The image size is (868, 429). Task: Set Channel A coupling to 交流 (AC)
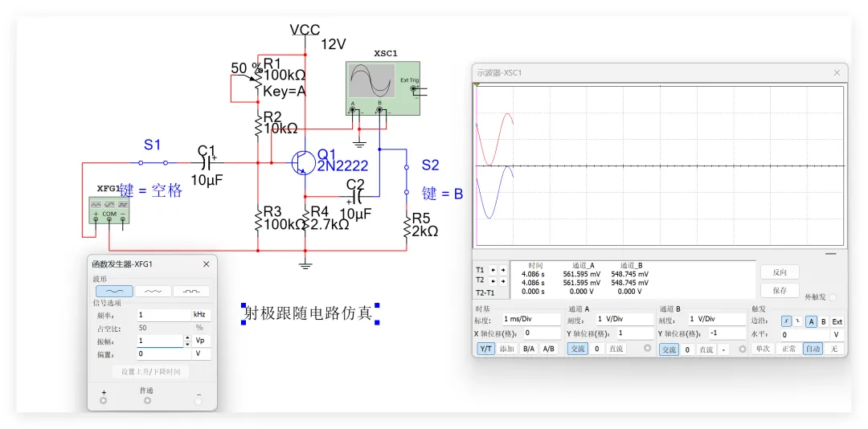(578, 349)
